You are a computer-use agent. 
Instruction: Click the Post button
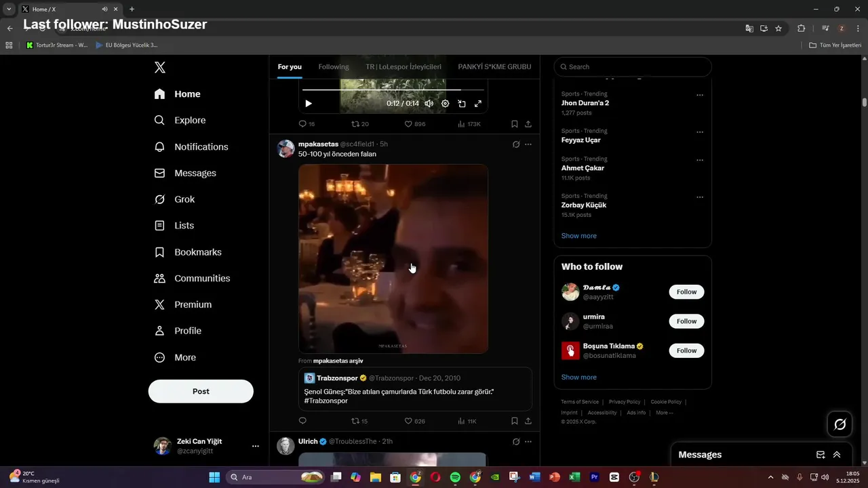[201, 391]
